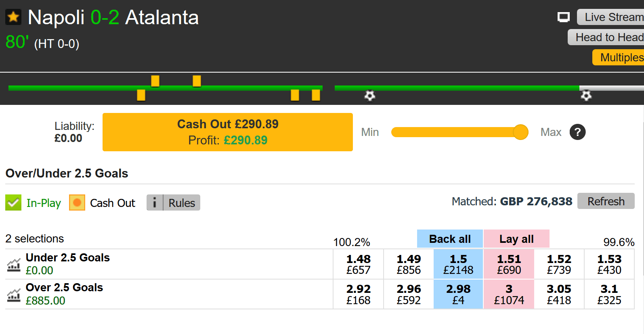Back Under 2.5 Goals at 1.5
This screenshot has height=334, width=644.
tap(458, 264)
